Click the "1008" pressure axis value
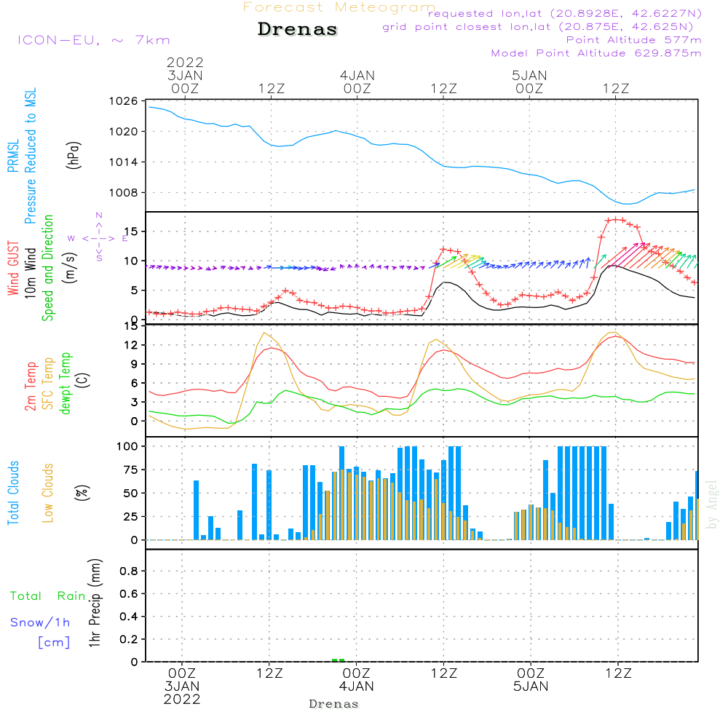Viewport: 728px width, 728px height. (x=124, y=193)
